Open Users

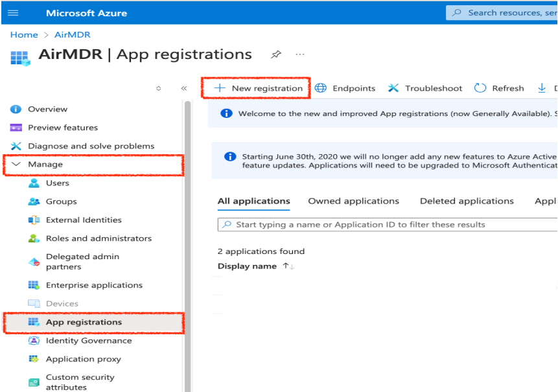tap(57, 183)
